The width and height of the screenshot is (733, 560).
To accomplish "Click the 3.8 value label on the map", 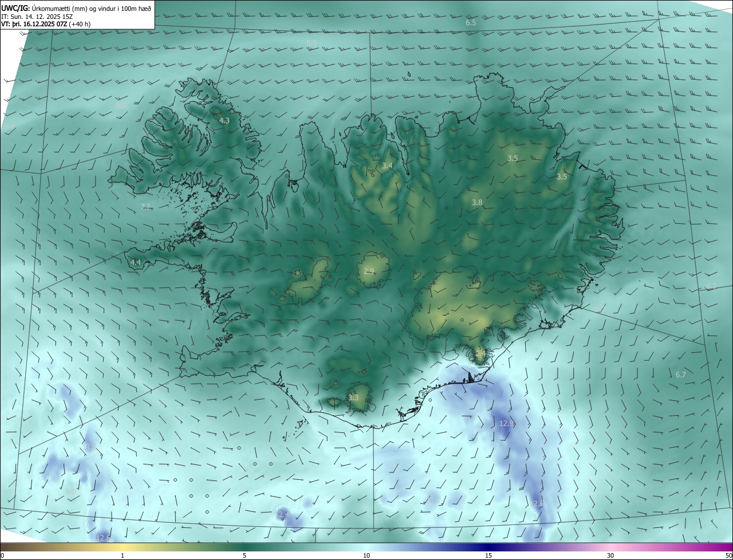I will pyautogui.click(x=477, y=203).
